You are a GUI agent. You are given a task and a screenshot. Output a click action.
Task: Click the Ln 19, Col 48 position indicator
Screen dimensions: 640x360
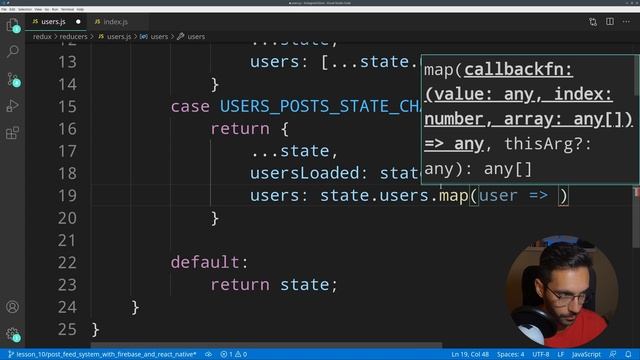tap(470, 354)
